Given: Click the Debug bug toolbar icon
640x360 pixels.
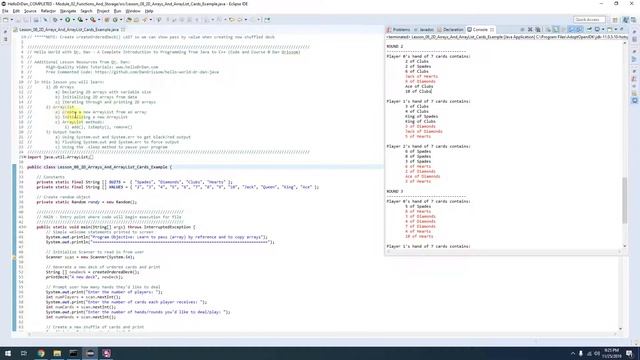Looking at the screenshot, I should pos(55,20).
